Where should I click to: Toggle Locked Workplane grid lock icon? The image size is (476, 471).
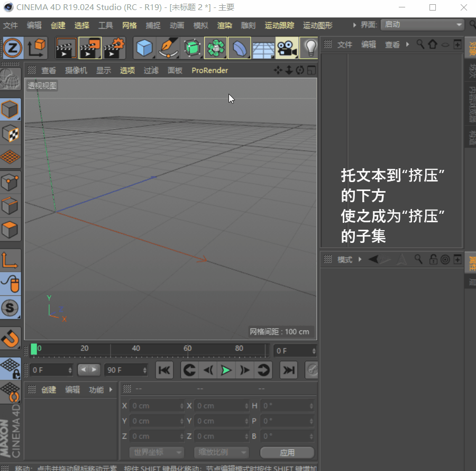coord(11,368)
